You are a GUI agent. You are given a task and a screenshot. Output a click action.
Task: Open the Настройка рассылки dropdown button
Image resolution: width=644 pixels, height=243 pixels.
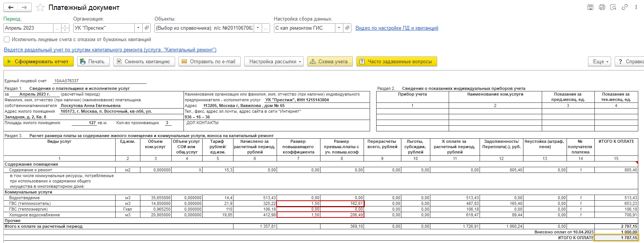tap(274, 61)
